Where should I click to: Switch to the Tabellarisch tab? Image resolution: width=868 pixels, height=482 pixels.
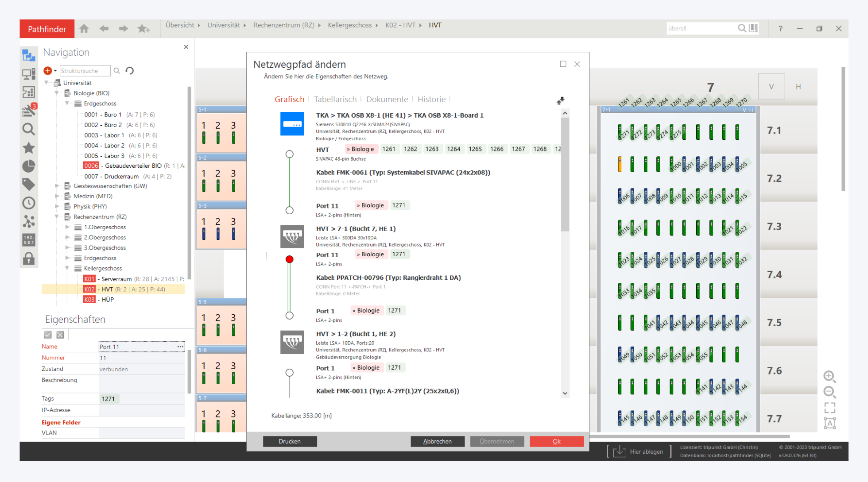[335, 99]
